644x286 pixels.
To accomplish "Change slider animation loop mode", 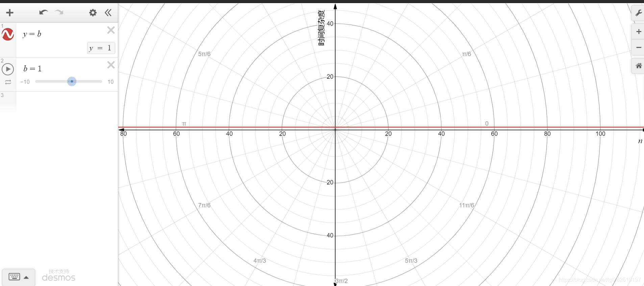I will tap(8, 82).
